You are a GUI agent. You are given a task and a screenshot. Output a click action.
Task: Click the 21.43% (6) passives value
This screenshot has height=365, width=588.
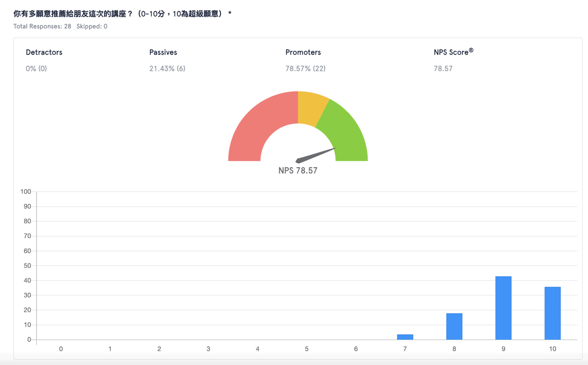pyautogui.click(x=167, y=69)
